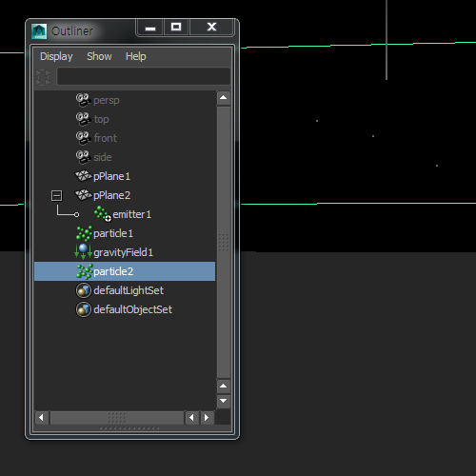This screenshot has height=476, width=476.
Task: Click the side camera icon
Action: pyautogui.click(x=84, y=157)
